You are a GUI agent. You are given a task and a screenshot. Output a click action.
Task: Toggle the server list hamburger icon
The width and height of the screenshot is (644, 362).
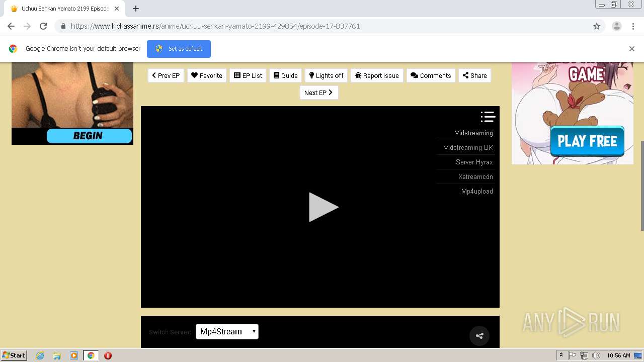pyautogui.click(x=488, y=117)
